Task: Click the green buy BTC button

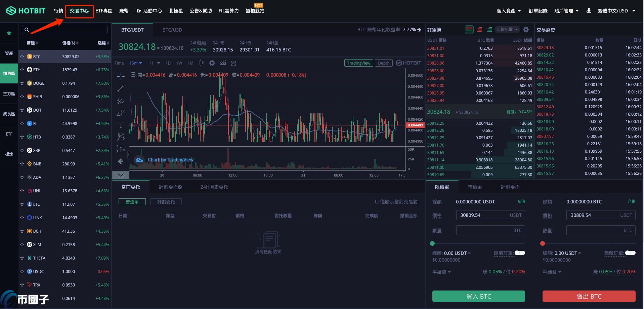Action: pyautogui.click(x=478, y=296)
